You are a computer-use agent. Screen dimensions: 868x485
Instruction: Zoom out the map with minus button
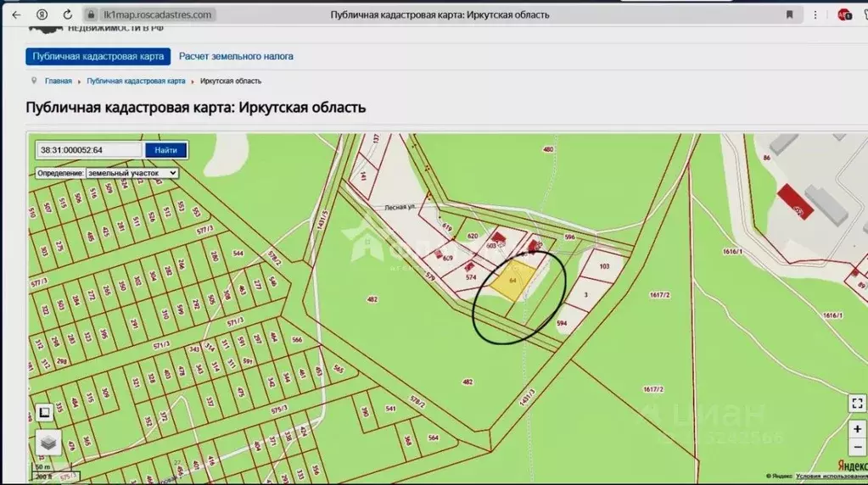click(857, 447)
